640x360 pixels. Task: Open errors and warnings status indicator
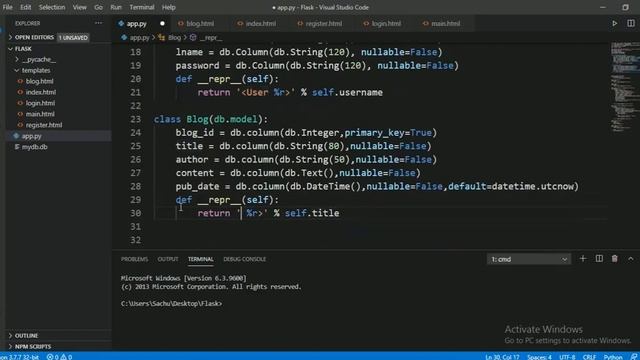coord(59,357)
